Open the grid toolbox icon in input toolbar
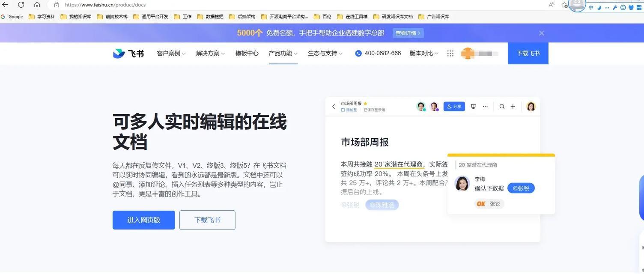This screenshot has height=274, width=644. coord(638,7)
